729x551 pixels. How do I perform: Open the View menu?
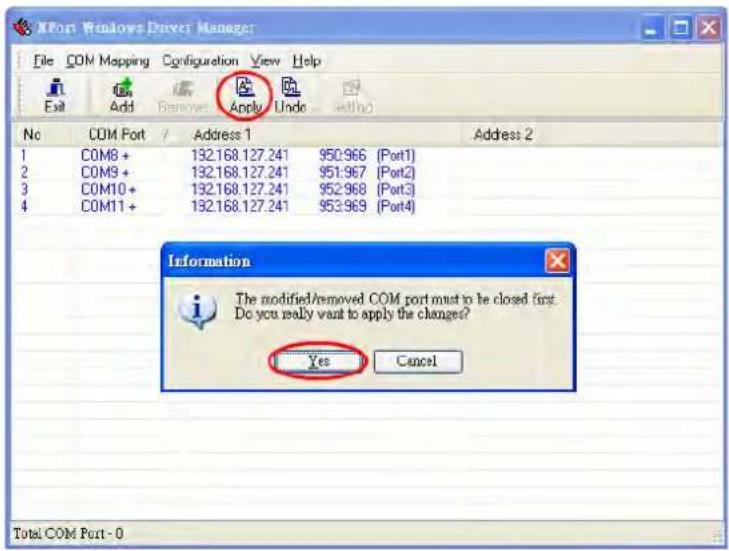tap(265, 61)
